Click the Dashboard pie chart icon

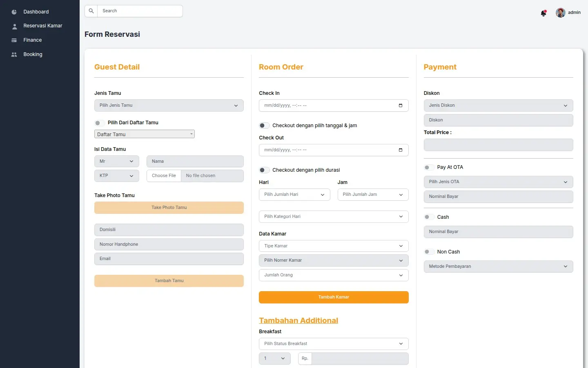tap(14, 12)
